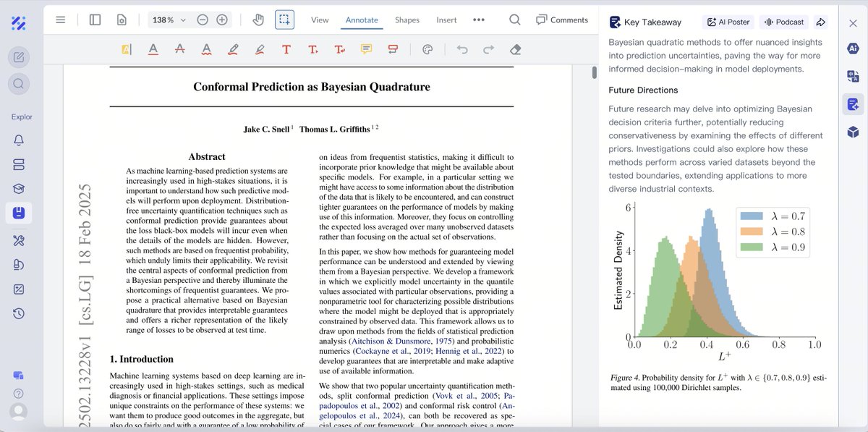Viewport: 868px width, 432px height.
Task: Open the microscope research sidebar icon
Action: point(19,265)
